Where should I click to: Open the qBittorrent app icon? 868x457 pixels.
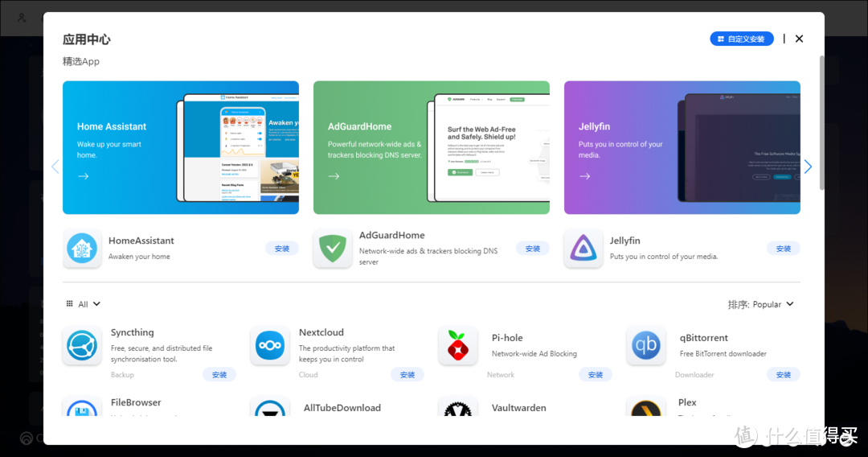[x=646, y=345]
